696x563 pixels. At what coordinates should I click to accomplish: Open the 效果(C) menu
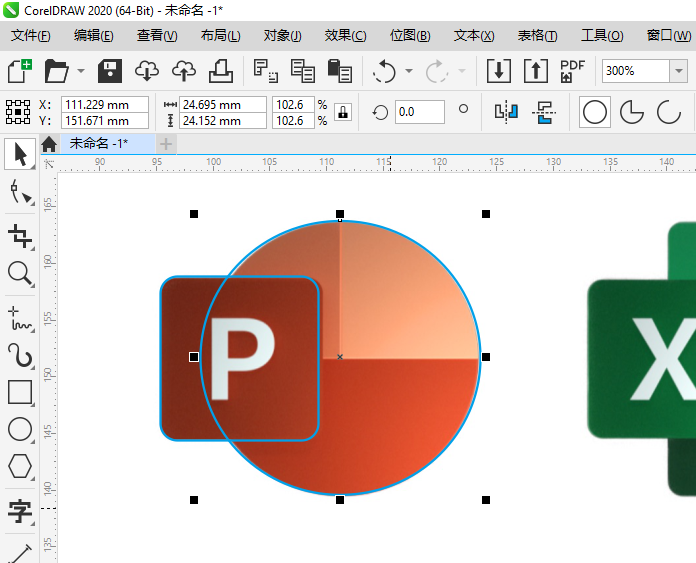click(x=345, y=35)
